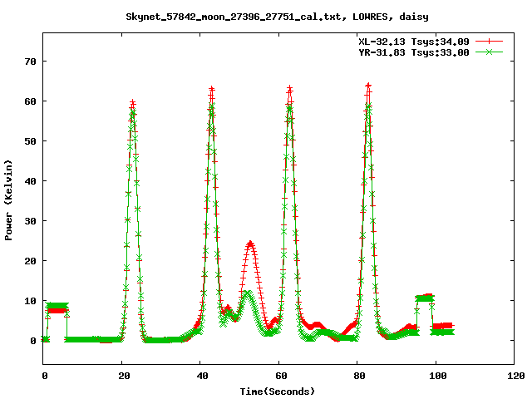Viewport: 532px width, 399px height.
Task: Click the Power (Kelvin) y-axis label
Action: click(8, 200)
